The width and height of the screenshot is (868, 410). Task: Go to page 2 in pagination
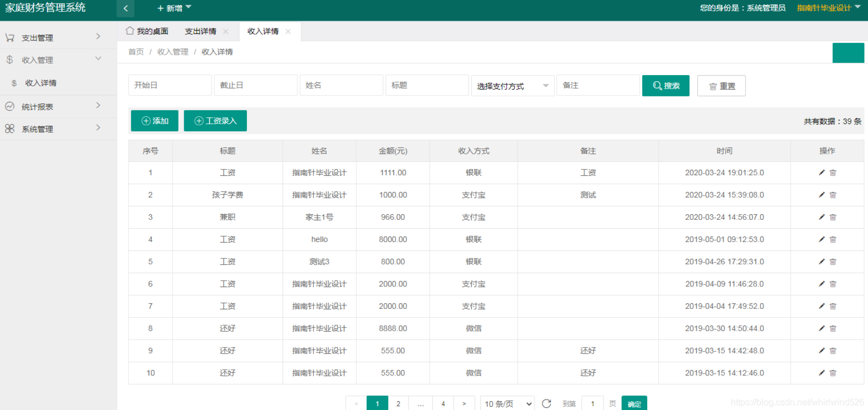click(398, 404)
